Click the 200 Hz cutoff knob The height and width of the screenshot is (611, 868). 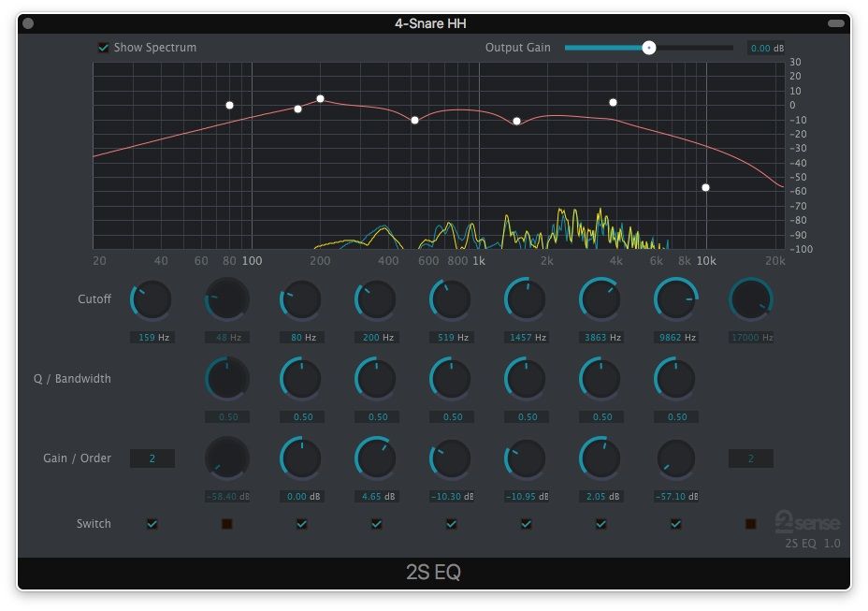[x=375, y=299]
